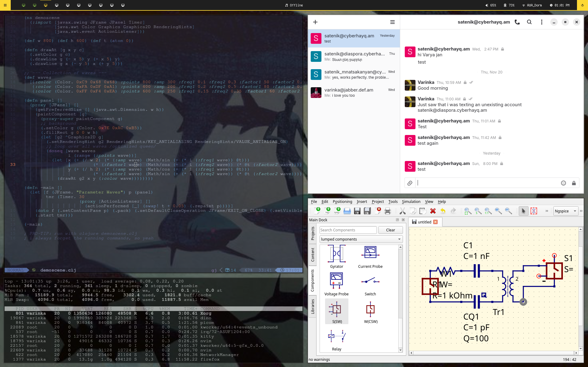Open the Insert menu
This screenshot has height=367, width=588.
click(x=362, y=202)
